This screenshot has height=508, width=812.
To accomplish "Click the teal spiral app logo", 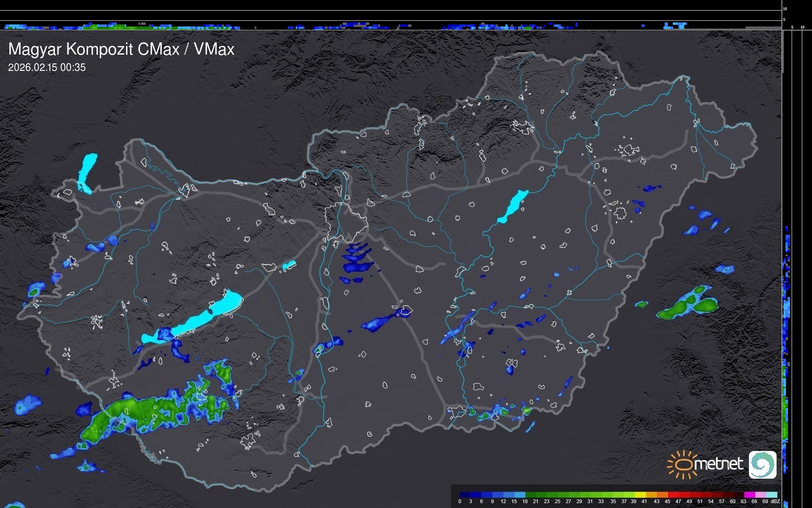I will coord(762,464).
